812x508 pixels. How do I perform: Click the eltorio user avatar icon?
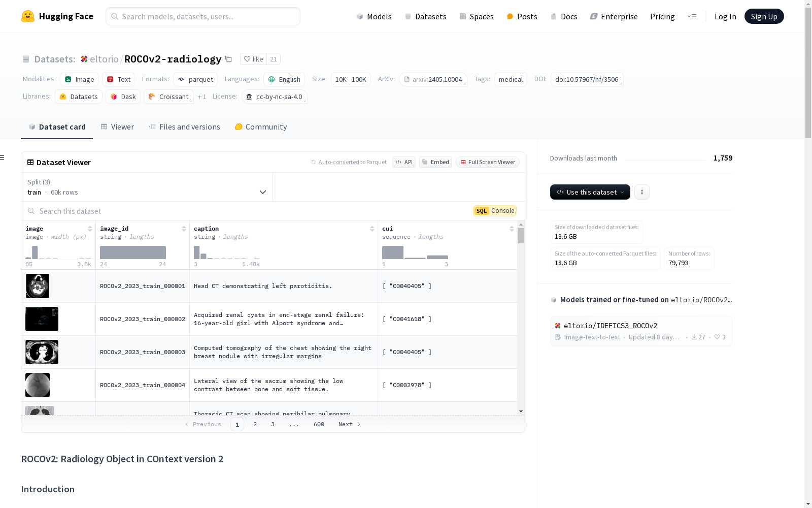(84, 59)
